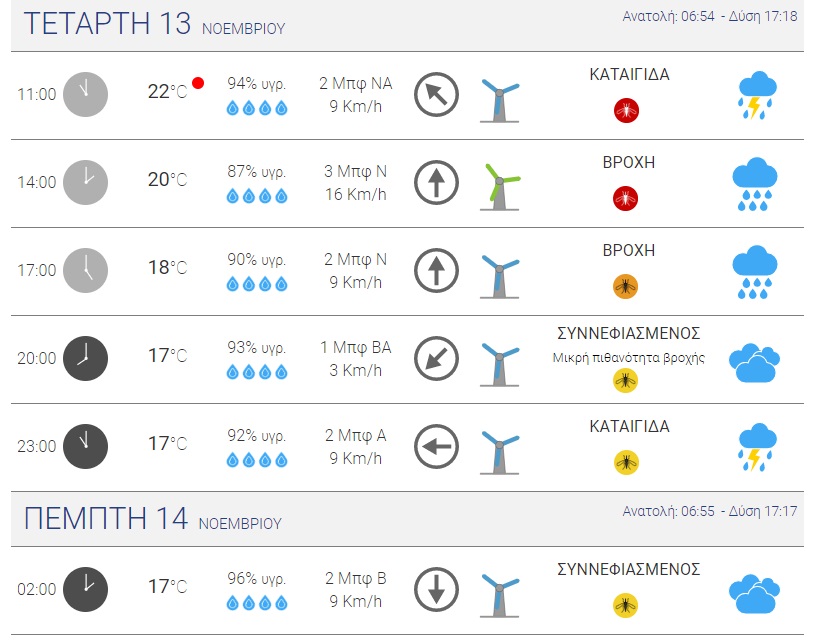Click the cloudy icon at 20:00
Viewport: 827px width, 643px height.
[x=754, y=362]
